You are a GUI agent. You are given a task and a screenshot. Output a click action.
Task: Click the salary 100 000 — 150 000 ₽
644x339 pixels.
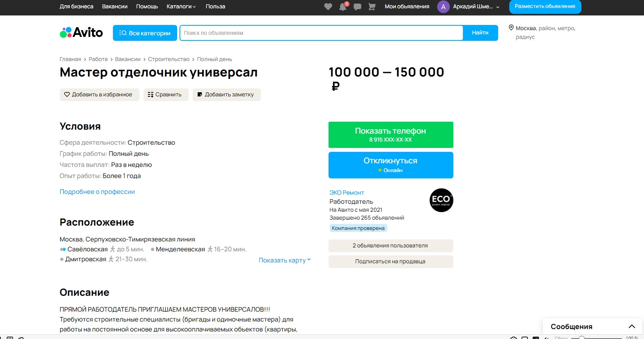[x=386, y=79]
